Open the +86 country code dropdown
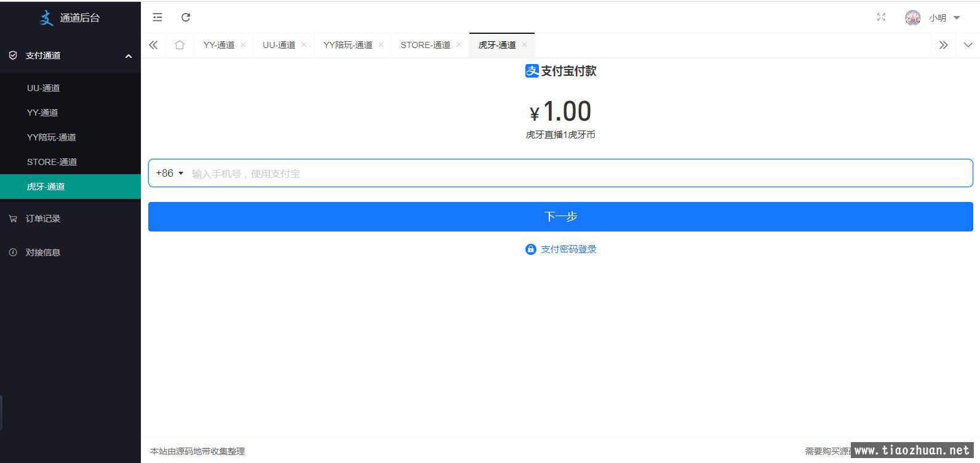 coord(170,173)
